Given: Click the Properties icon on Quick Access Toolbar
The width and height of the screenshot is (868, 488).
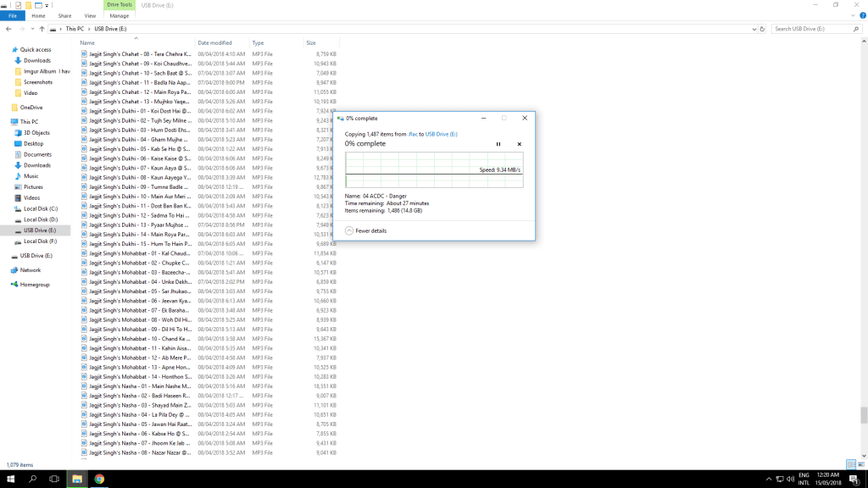Looking at the screenshot, I should click(x=18, y=6).
